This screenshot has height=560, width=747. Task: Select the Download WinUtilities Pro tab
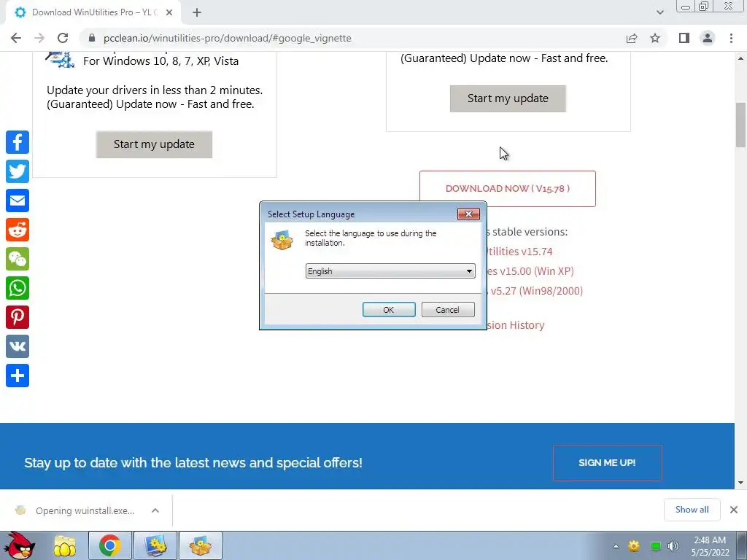click(93, 12)
